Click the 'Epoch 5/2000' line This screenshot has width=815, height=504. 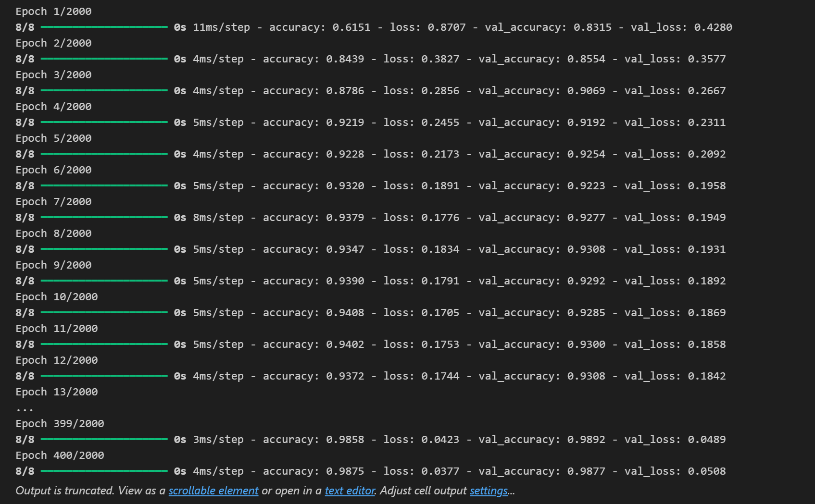(53, 138)
